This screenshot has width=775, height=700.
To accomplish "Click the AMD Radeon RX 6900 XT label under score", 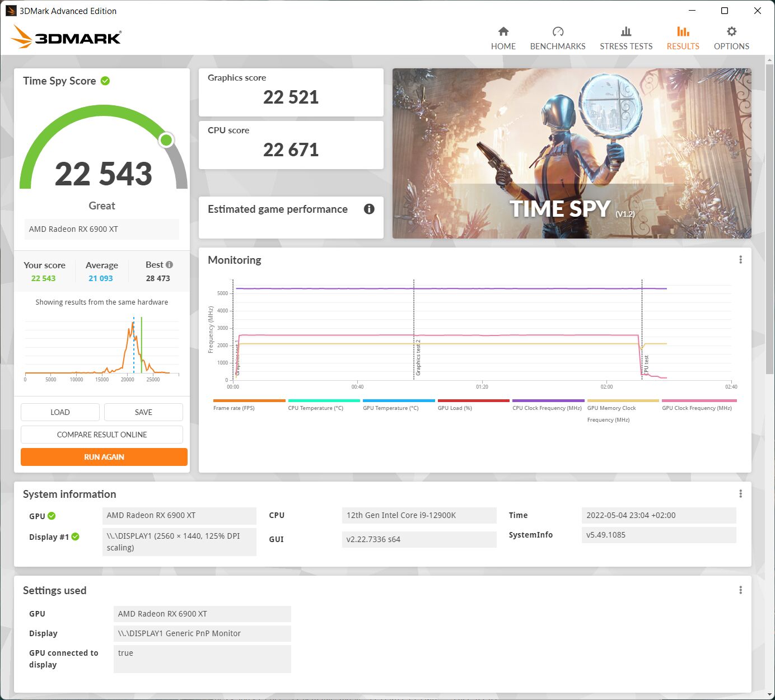I will pyautogui.click(x=101, y=229).
